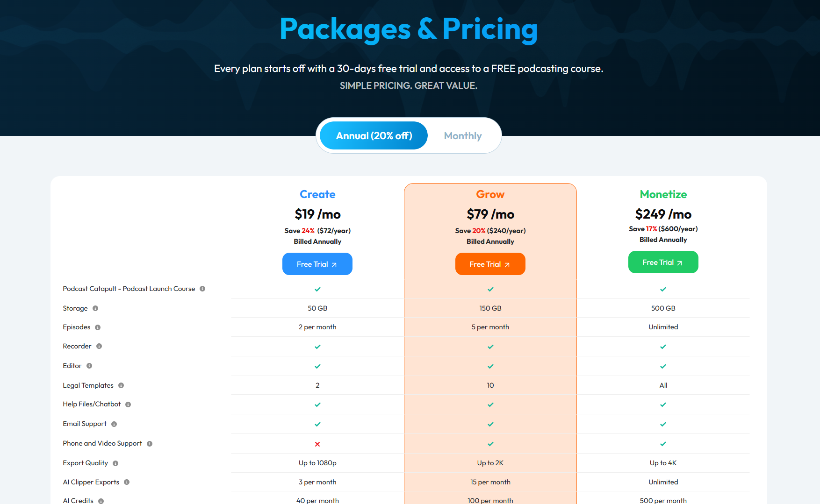Select Annual (20% off) billing
Screen dimensions: 820x504
(374, 136)
